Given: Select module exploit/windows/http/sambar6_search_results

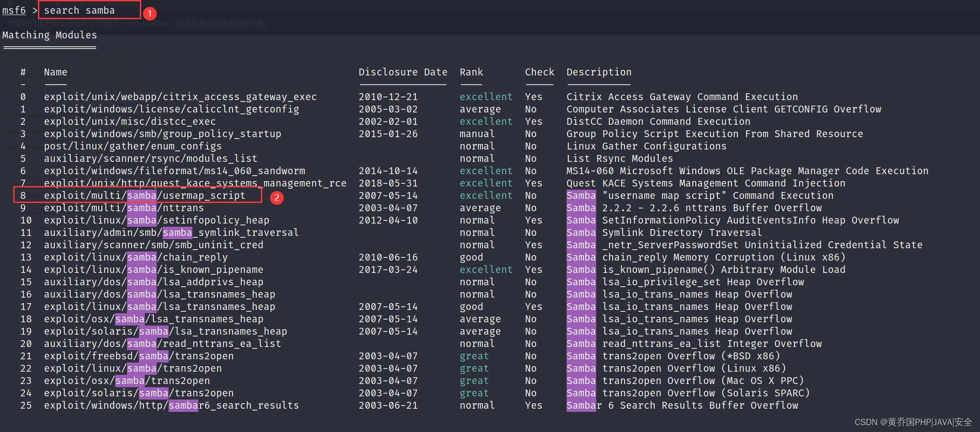Looking at the screenshot, I should coord(171,405).
